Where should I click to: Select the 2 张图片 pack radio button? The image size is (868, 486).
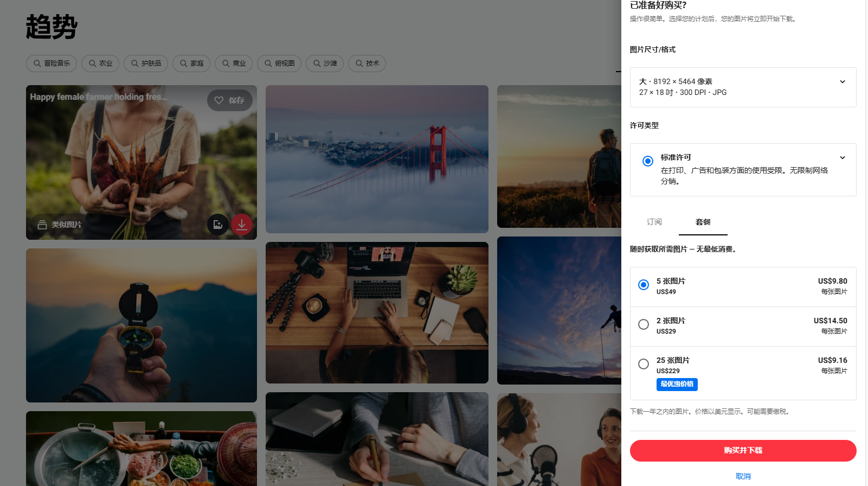[644, 324]
